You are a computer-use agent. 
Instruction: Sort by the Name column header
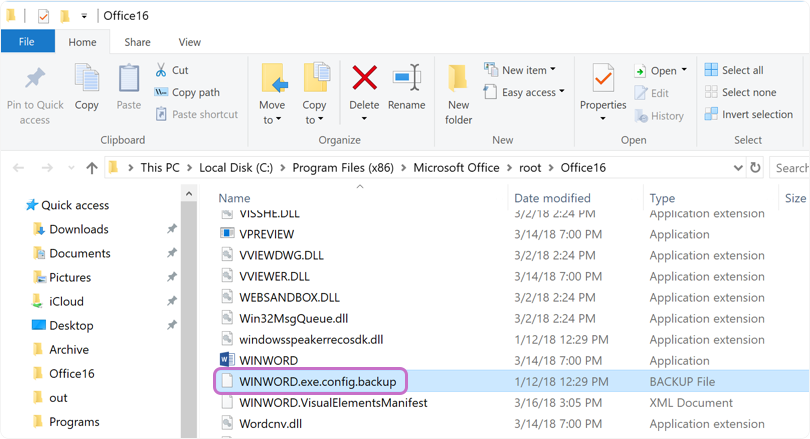[x=234, y=198]
